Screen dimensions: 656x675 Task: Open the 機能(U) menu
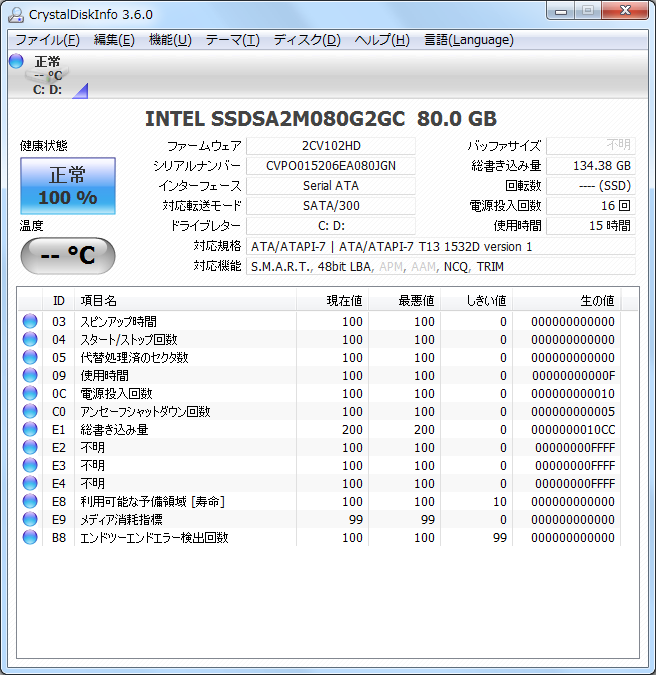[x=170, y=40]
